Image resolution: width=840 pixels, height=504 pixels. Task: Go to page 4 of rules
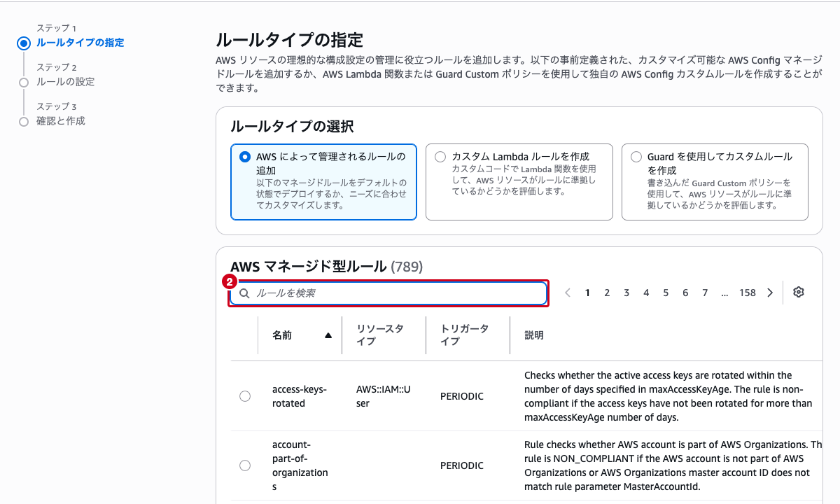(x=646, y=293)
